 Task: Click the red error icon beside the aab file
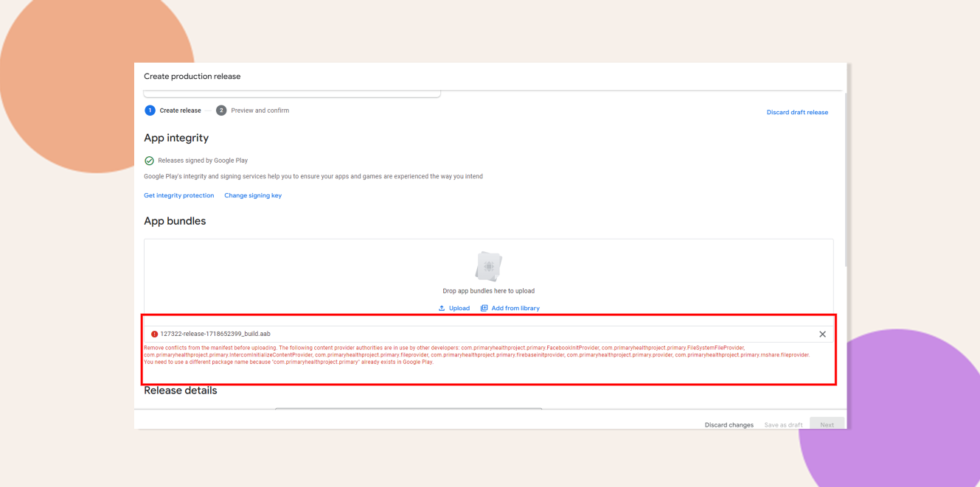click(x=154, y=334)
